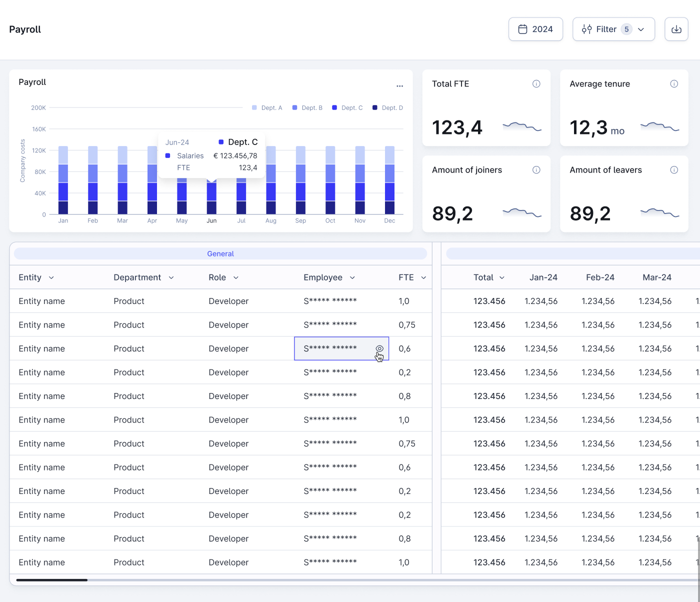Click the Average tenure sparkline chart

659,126
